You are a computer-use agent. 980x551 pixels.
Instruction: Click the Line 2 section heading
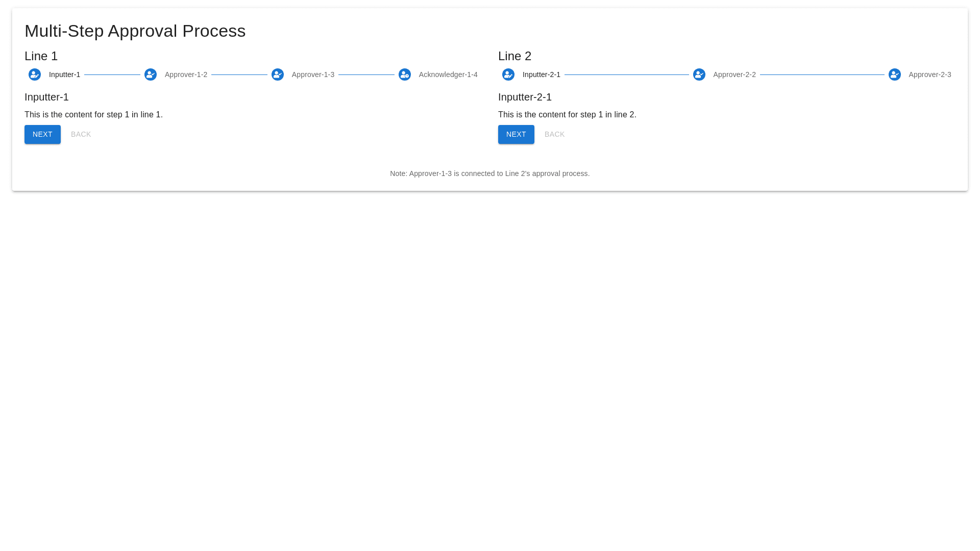point(514,56)
